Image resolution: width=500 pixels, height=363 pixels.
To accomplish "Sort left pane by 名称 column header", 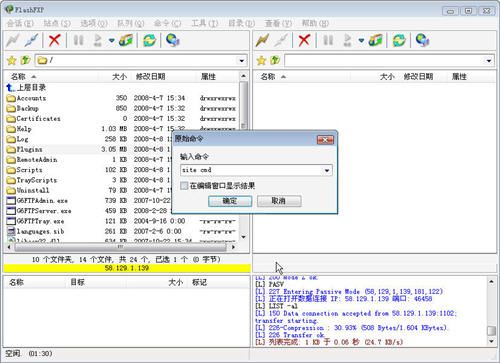I will point(50,77).
